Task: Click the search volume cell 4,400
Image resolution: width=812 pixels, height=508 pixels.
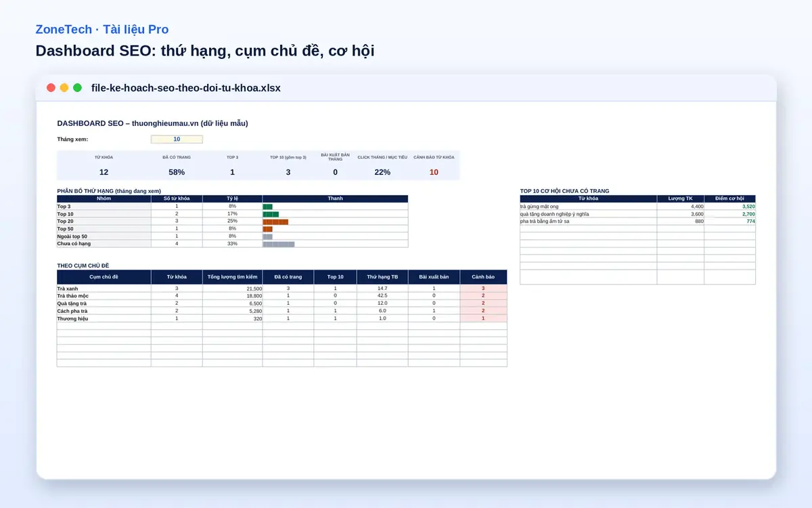Action: 680,206
